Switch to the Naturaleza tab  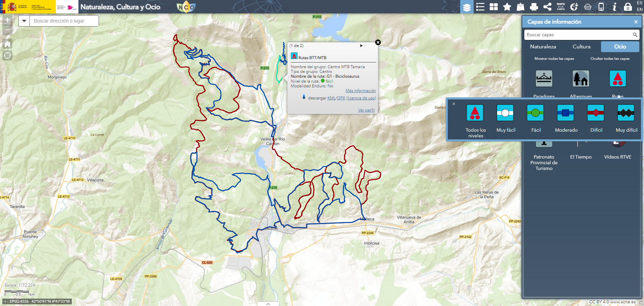(543, 47)
